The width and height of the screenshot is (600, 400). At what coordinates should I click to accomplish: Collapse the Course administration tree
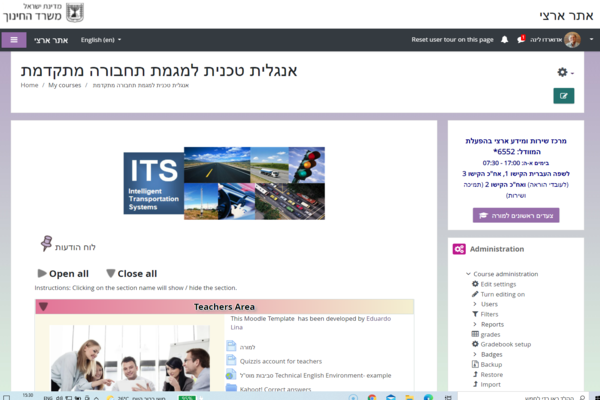pyautogui.click(x=468, y=274)
